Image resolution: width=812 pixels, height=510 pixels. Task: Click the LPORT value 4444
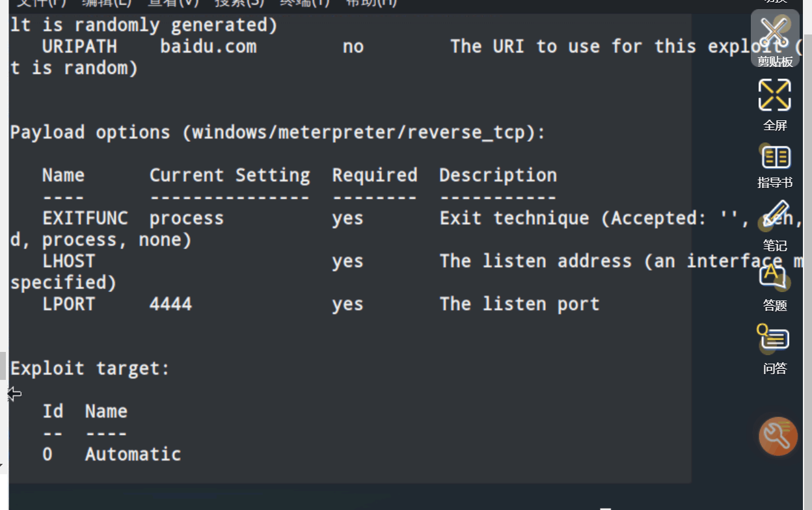(170, 304)
